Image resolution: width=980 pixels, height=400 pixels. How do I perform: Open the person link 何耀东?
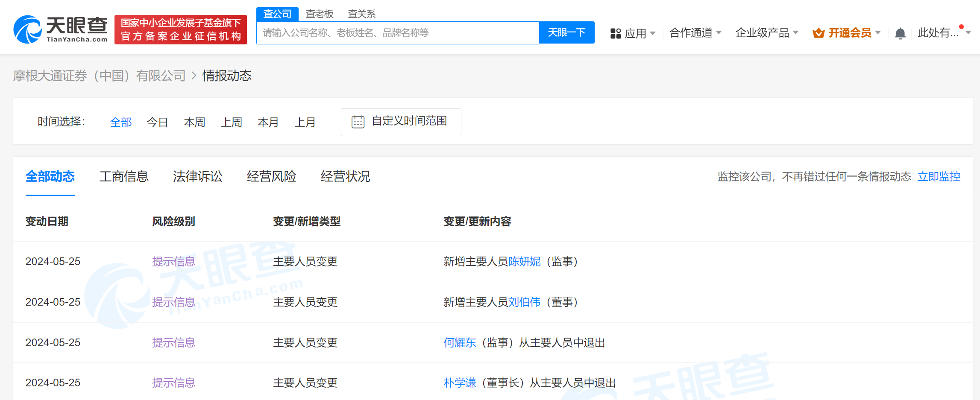point(460,343)
